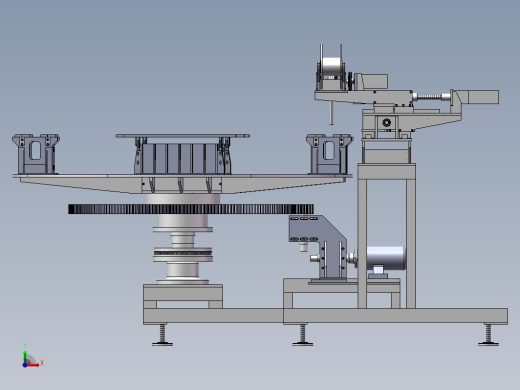Select the round black bearing on upper carriage
The width and height of the screenshot is (520, 390).
387,122
